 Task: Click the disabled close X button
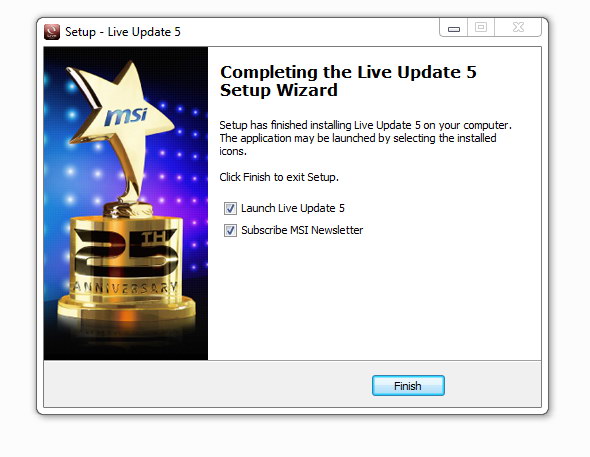[518, 27]
